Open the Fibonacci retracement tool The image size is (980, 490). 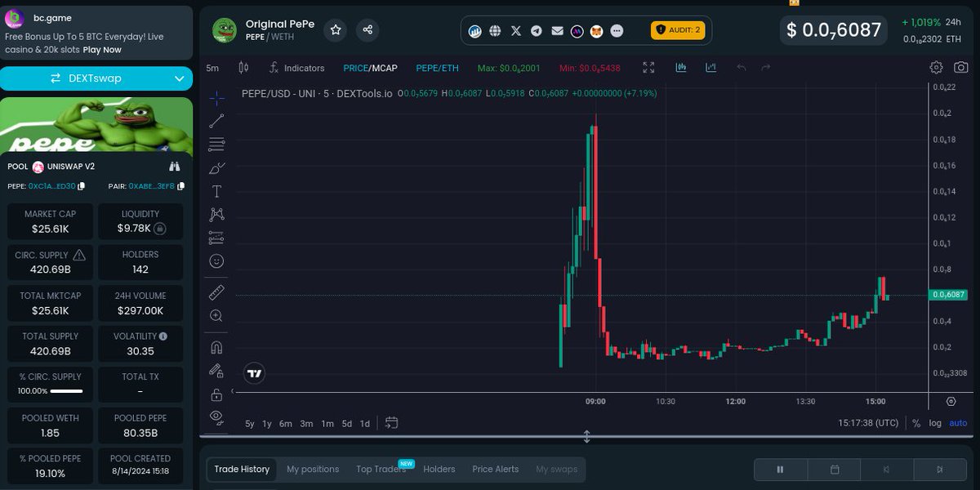click(x=216, y=145)
